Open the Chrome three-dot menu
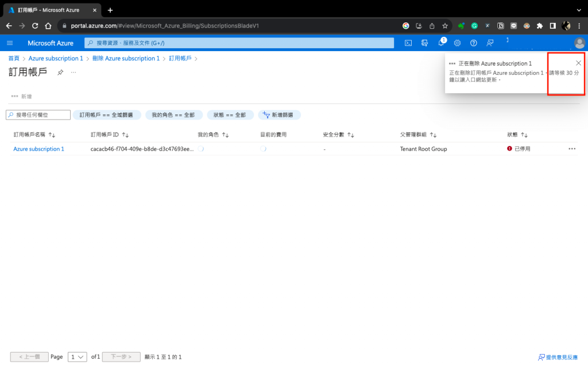 579,25
